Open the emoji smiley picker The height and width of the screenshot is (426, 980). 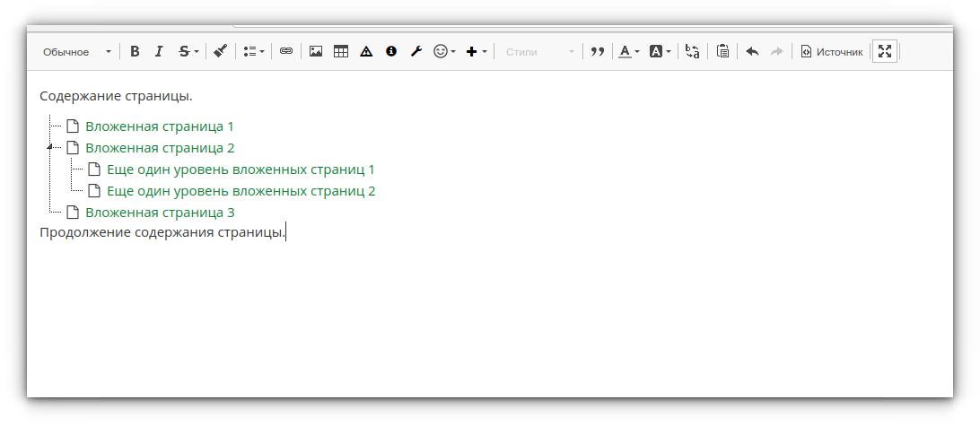tap(441, 52)
